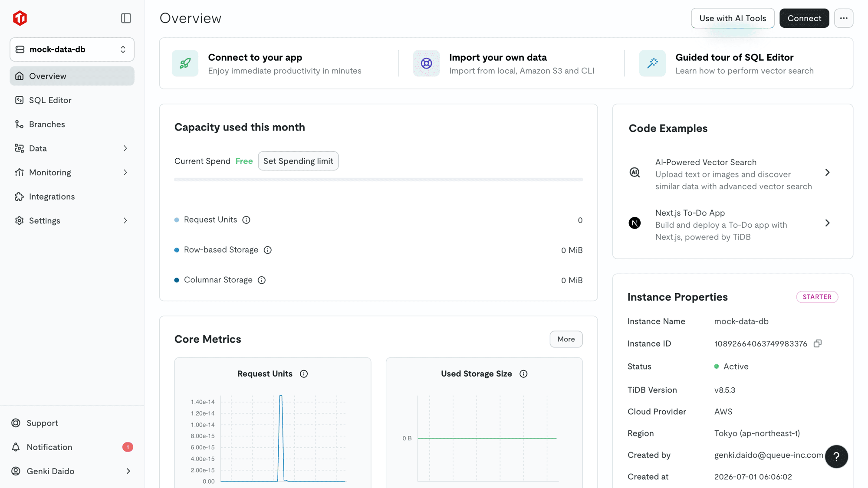Click TiDB version v8.5.3 value
The image size is (868, 488).
pyautogui.click(x=725, y=390)
